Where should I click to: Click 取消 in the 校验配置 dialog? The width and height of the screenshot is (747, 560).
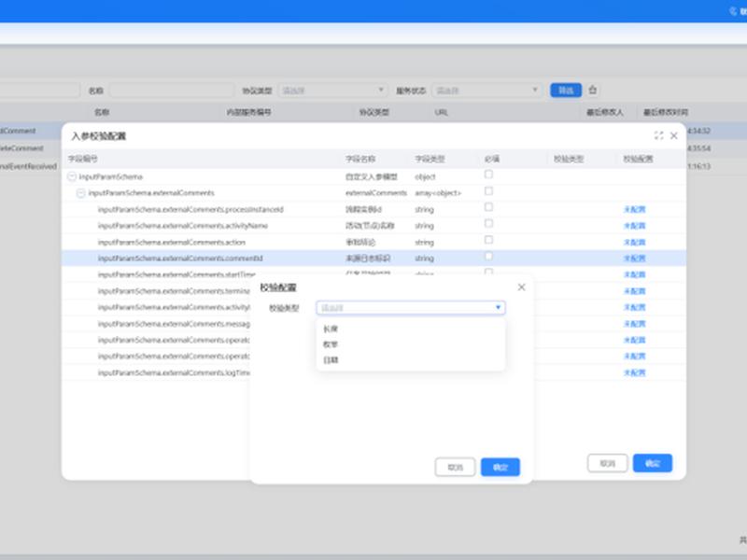click(455, 468)
